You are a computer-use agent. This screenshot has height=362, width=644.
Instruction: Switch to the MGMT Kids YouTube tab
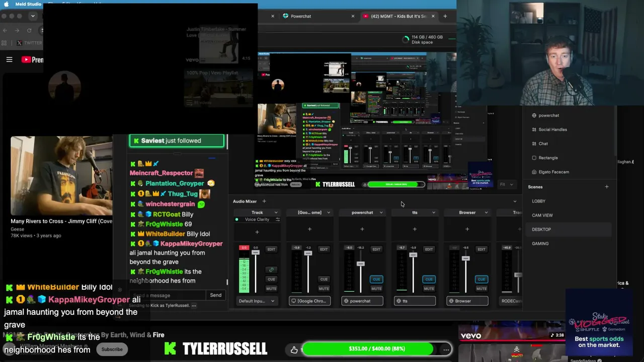click(x=398, y=16)
